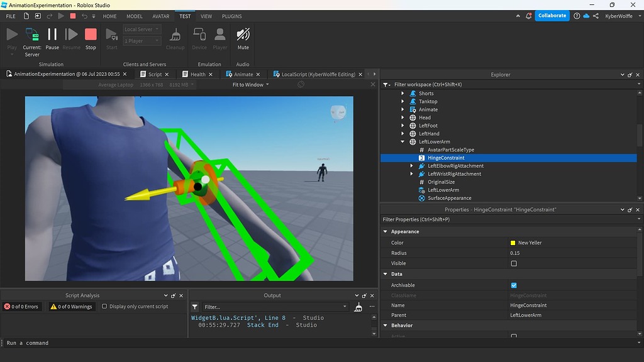Expand the LeftWristRigAttachment node
This screenshot has height=362, width=644.
(x=411, y=173)
